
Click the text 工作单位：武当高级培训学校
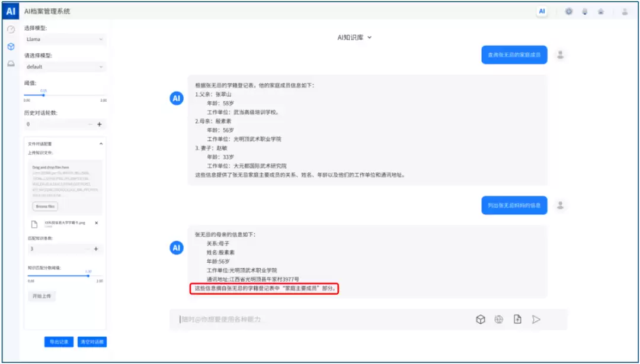244,112
